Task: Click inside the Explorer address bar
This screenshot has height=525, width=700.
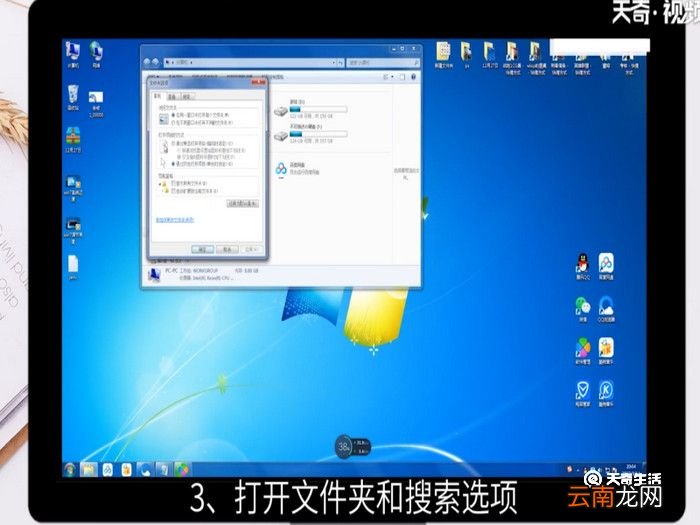Action: 250,63
